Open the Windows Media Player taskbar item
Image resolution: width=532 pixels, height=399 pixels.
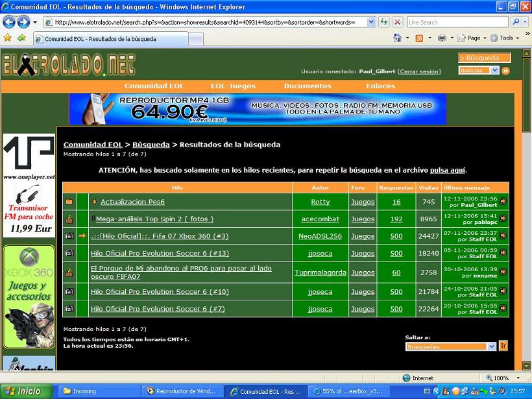point(182,391)
